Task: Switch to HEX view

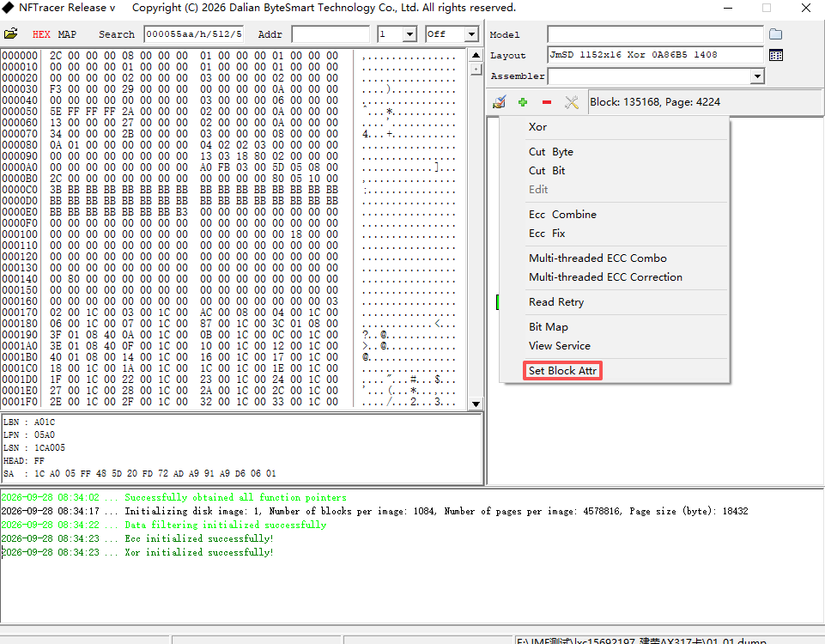Action: pyautogui.click(x=41, y=34)
